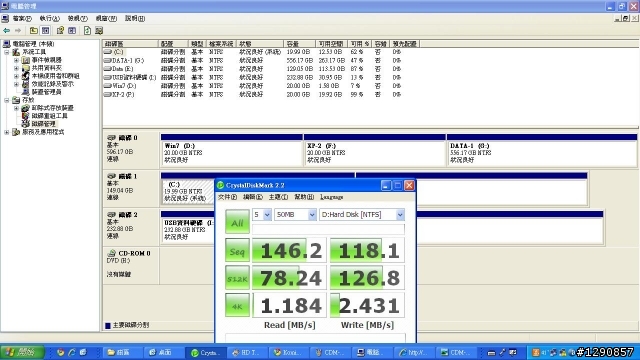The width and height of the screenshot is (640, 360).
Task: Collapse the 存放 tree node
Action: coord(7,100)
